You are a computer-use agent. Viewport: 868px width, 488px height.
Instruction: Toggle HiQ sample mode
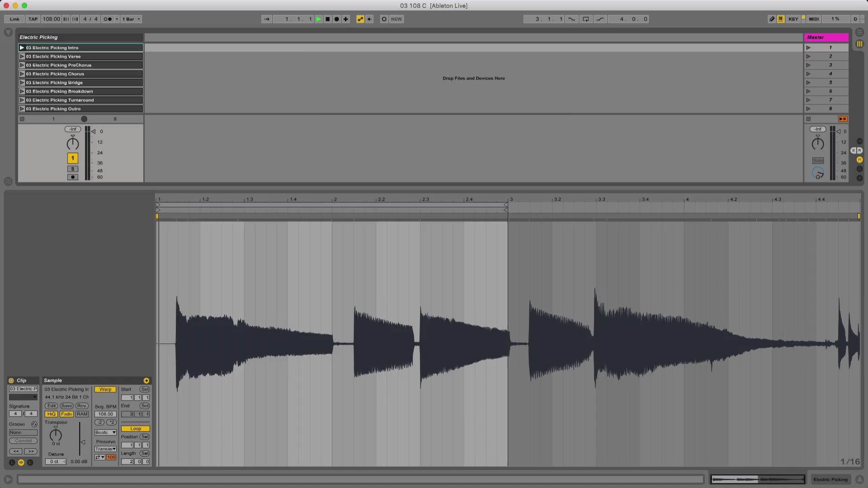(51, 414)
